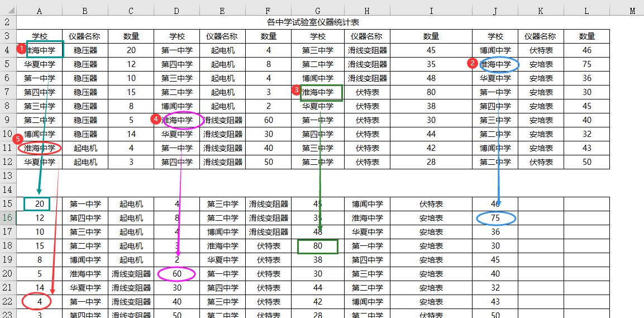The width and height of the screenshot is (644, 318).
Task: Click cell B4 containing 稳压器
Action: [85, 50]
